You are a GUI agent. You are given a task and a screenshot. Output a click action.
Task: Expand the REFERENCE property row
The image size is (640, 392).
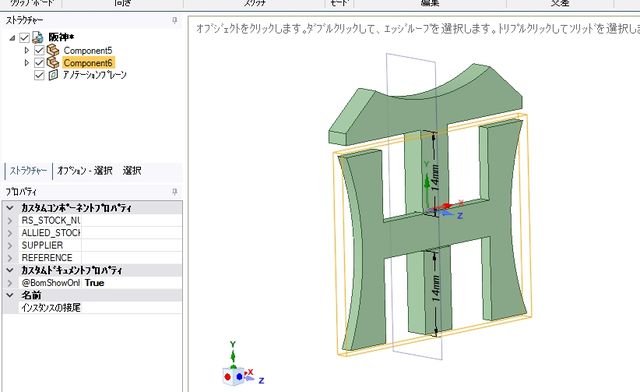tap(10, 258)
